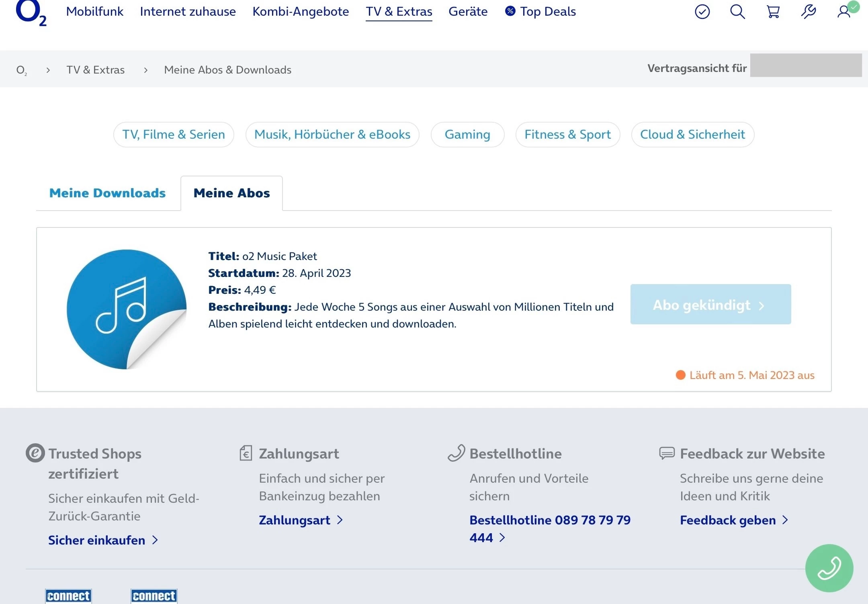Open the user account profile icon

tap(844, 12)
